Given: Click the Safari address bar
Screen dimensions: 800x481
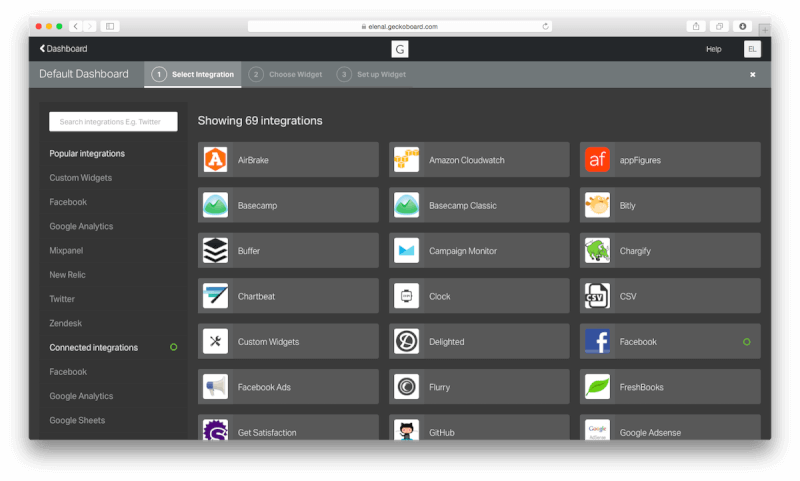Looking at the screenshot, I should click(x=399, y=26).
